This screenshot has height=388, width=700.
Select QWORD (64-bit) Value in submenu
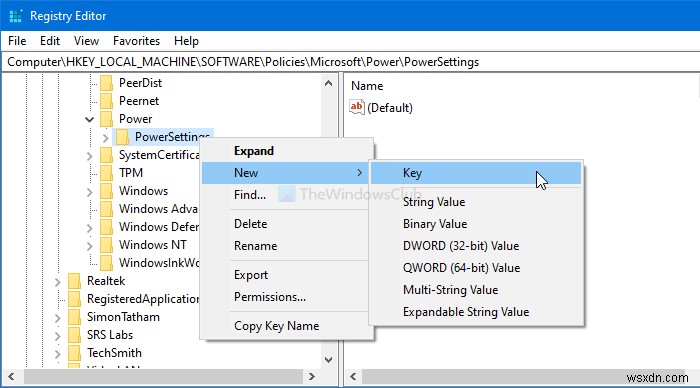476,267
